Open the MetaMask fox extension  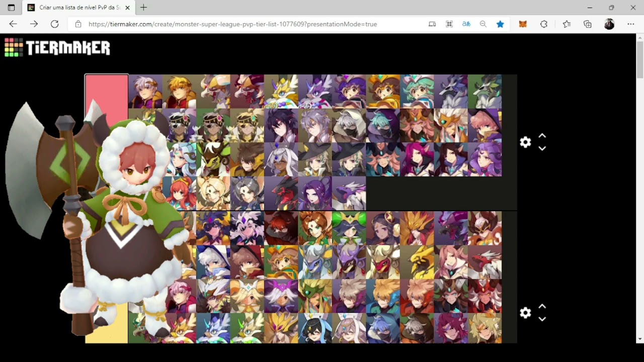pos(523,24)
